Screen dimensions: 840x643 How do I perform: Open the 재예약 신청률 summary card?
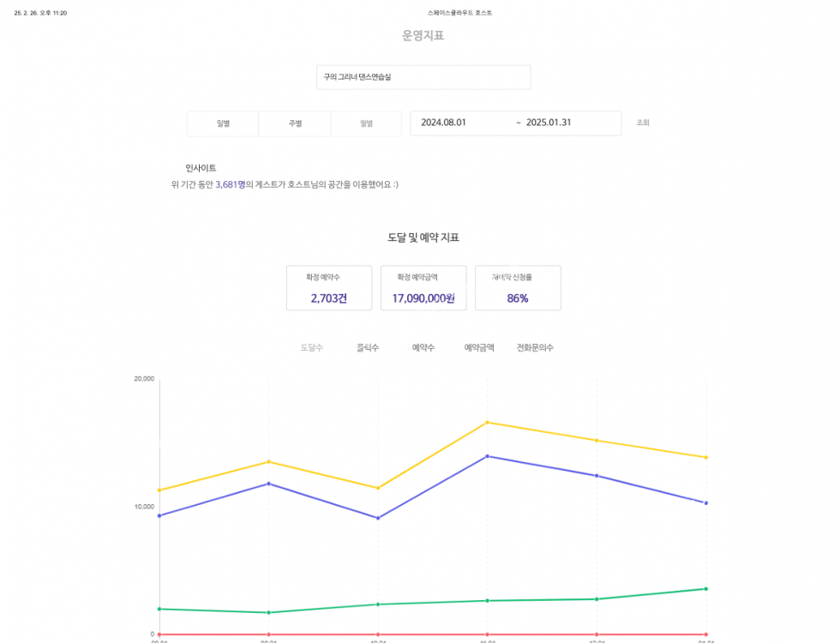pyautogui.click(x=518, y=288)
